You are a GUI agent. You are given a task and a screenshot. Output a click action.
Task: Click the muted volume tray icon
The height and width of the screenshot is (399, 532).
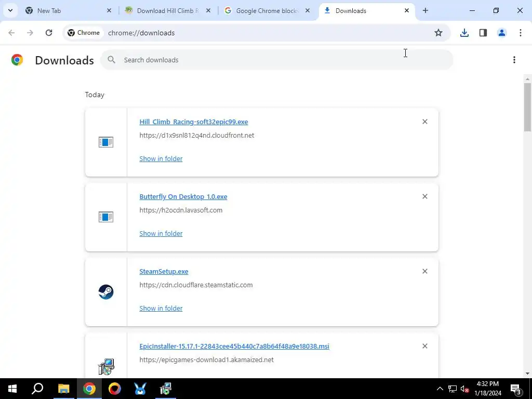(x=464, y=389)
